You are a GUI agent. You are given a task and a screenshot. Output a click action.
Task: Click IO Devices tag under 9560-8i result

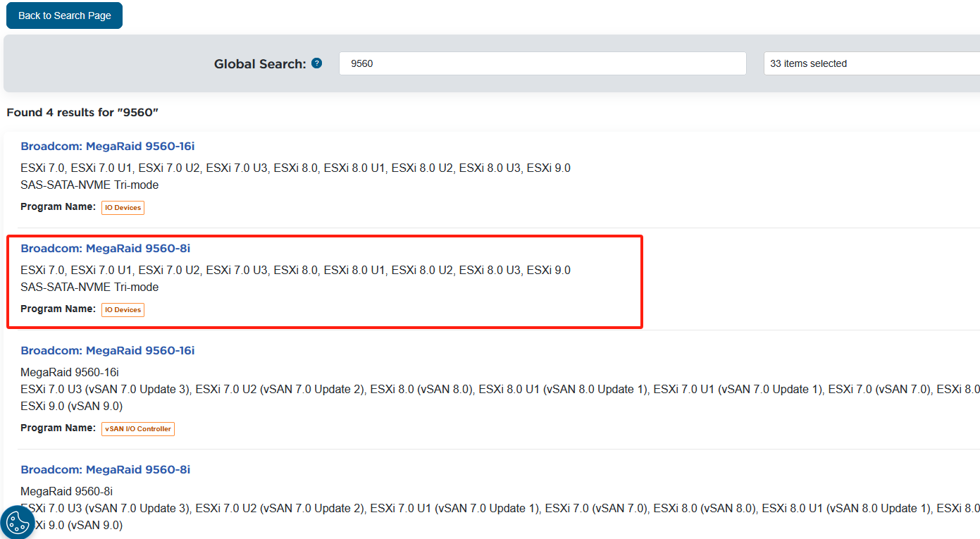click(x=123, y=310)
